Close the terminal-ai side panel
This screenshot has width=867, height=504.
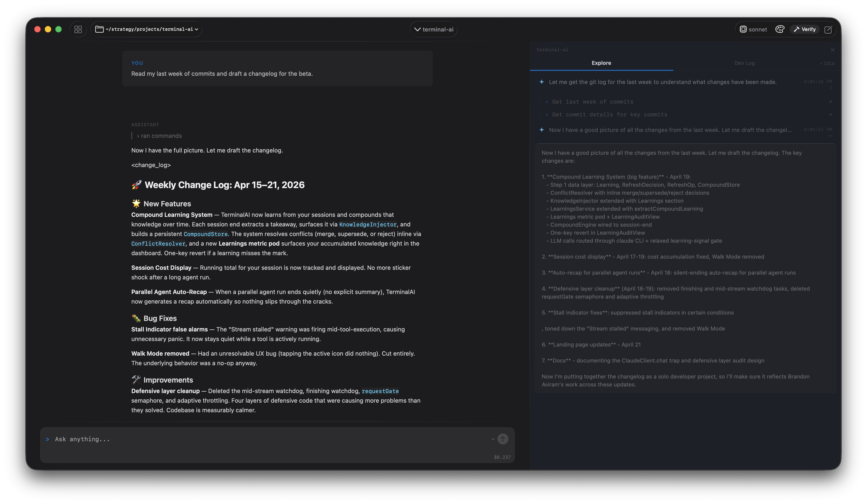pos(832,50)
